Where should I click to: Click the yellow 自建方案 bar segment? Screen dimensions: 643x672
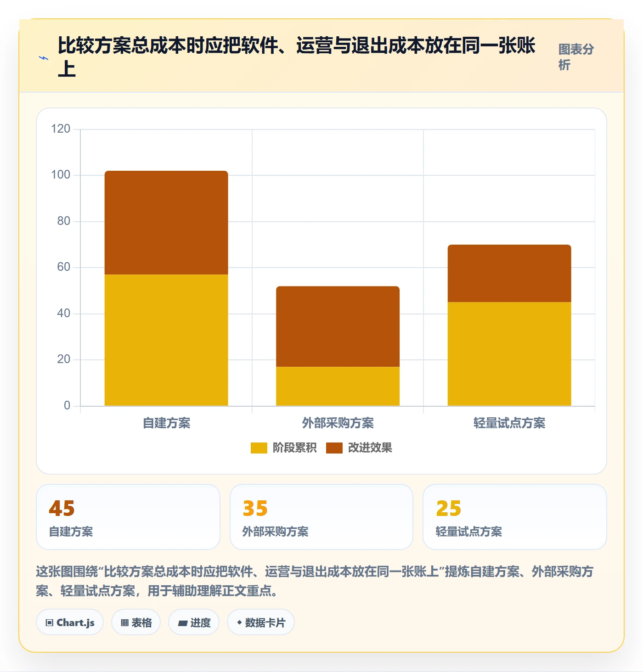point(166,340)
